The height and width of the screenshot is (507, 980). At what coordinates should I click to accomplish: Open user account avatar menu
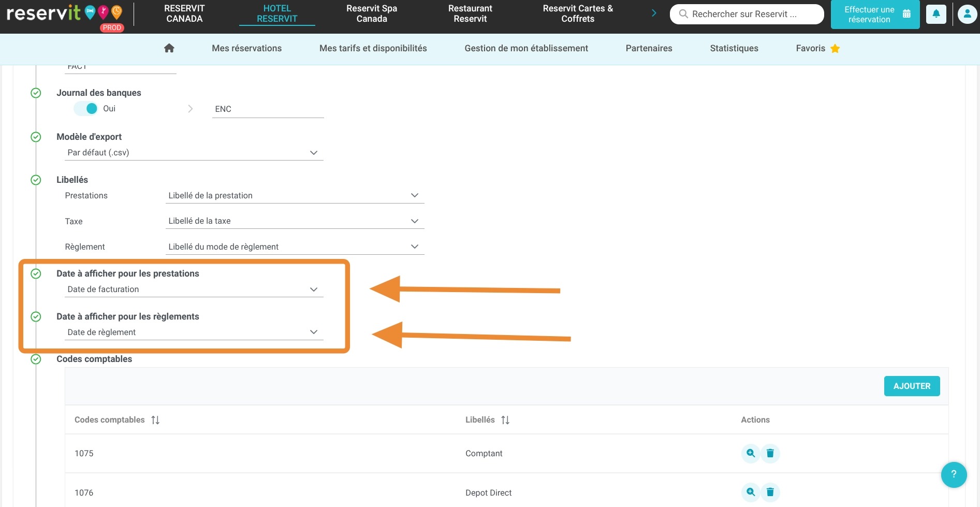[x=967, y=14]
